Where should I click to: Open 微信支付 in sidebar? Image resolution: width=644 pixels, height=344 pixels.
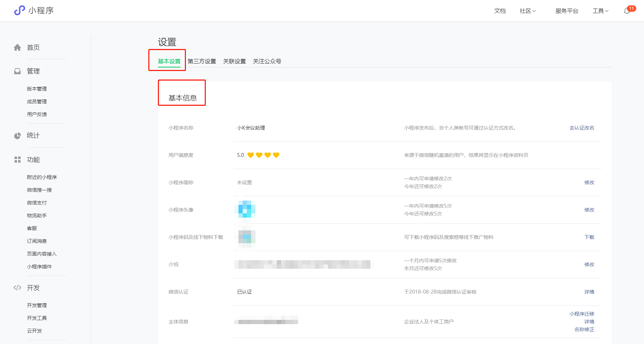(37, 203)
